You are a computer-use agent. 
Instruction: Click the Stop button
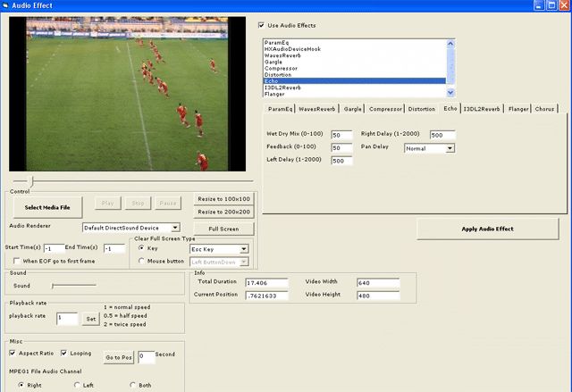pyautogui.click(x=138, y=203)
